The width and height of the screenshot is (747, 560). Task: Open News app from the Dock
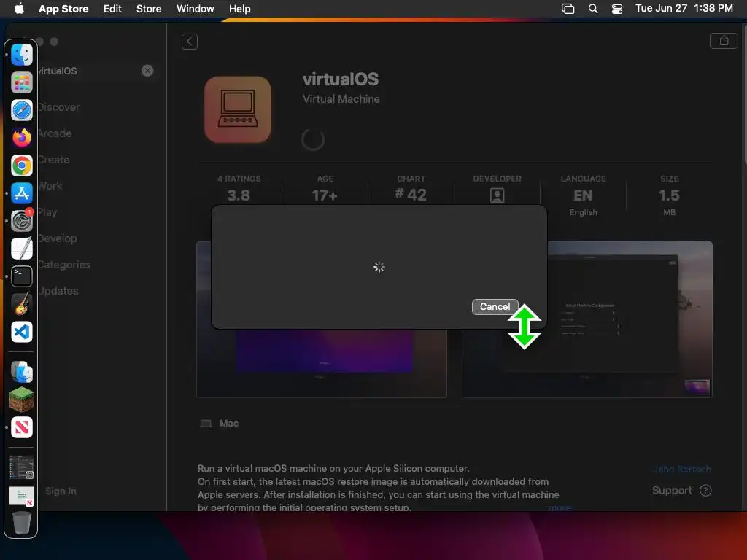point(22,427)
